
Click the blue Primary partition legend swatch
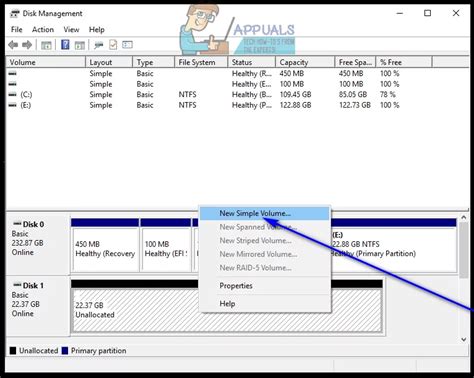pos(65,351)
